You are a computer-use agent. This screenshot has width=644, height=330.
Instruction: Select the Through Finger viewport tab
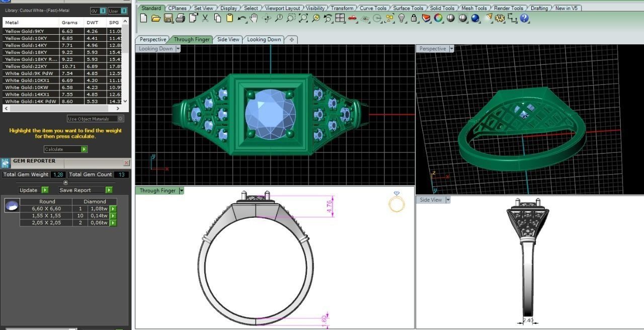pos(192,39)
